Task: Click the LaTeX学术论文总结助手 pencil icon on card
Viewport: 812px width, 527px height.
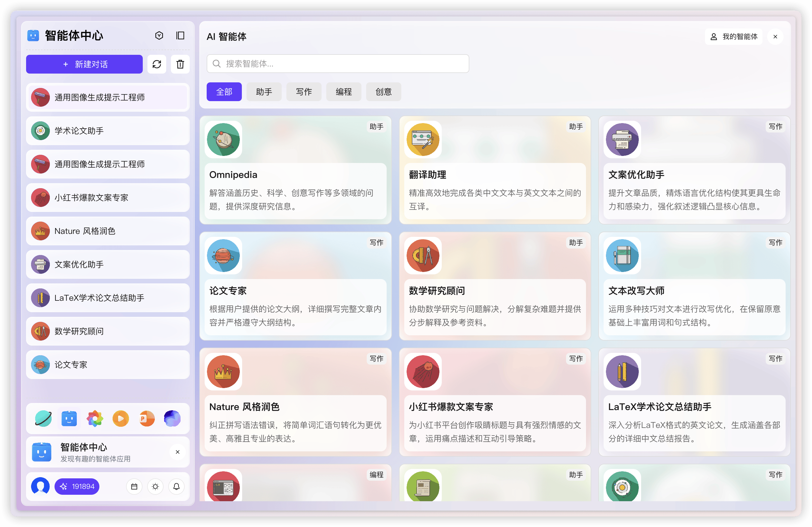Action: [622, 371]
